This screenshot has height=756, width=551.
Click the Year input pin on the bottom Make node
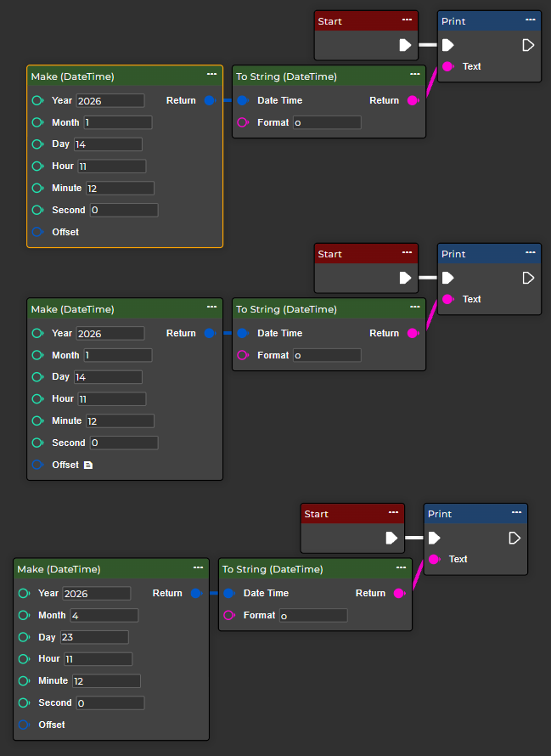24,593
